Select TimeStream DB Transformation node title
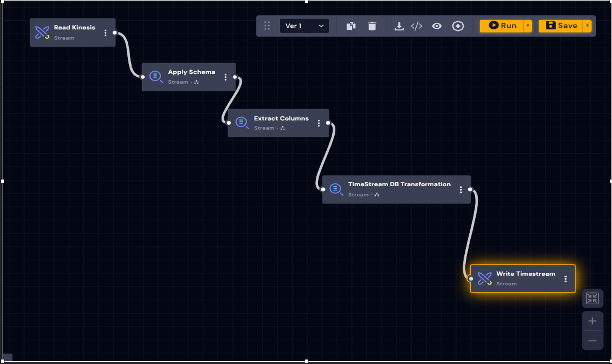This screenshot has height=364, width=612. 399,184
